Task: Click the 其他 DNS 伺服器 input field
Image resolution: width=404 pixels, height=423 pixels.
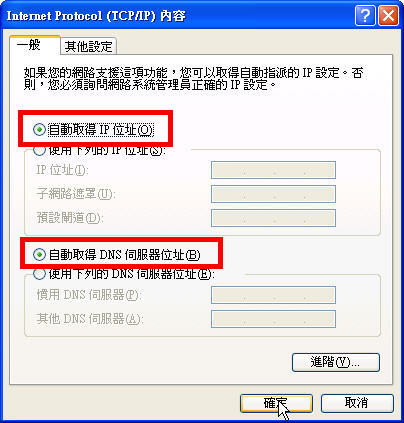Action: [273, 319]
